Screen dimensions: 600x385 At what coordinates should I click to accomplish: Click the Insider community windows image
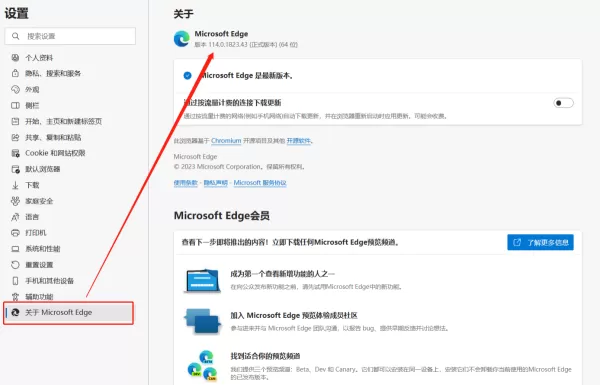point(202,321)
